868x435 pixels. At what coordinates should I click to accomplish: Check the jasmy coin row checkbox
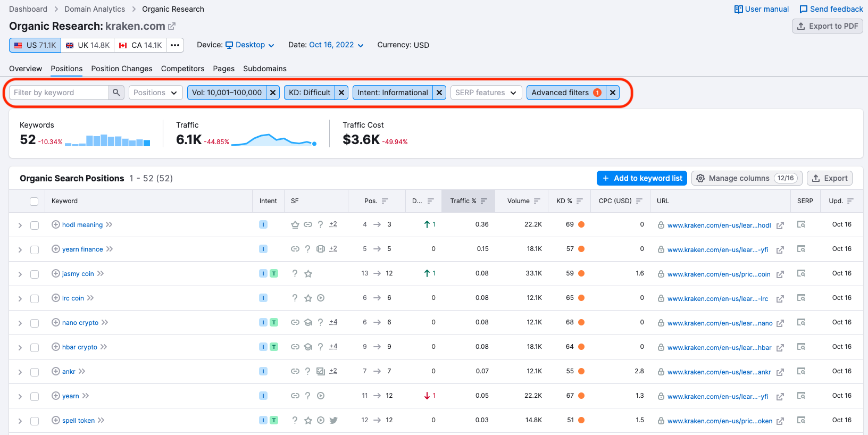coord(35,274)
